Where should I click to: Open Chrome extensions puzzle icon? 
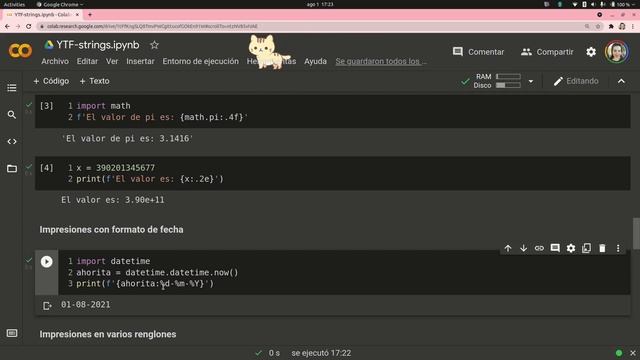(x=611, y=26)
